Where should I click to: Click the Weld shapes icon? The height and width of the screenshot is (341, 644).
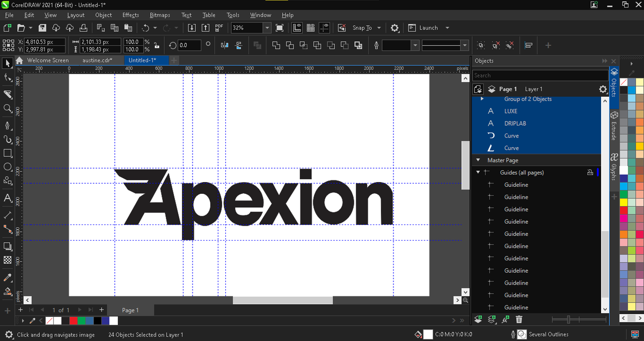coord(276,46)
